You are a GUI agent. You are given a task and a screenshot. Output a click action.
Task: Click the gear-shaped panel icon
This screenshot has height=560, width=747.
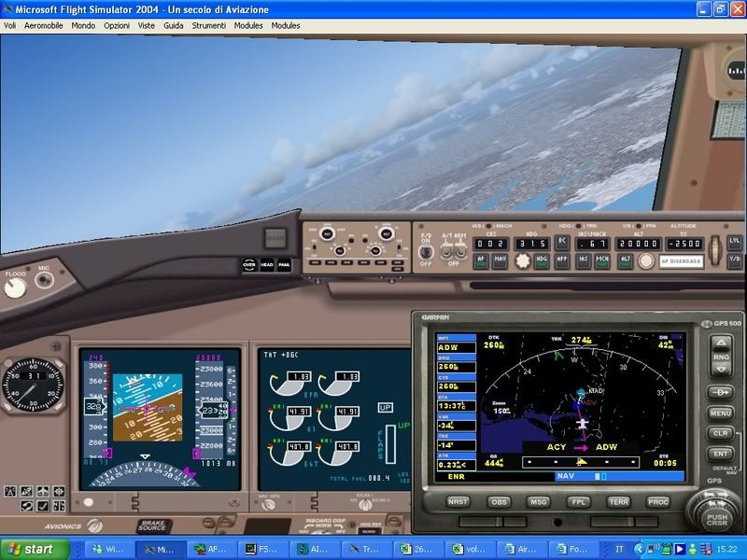59,492
